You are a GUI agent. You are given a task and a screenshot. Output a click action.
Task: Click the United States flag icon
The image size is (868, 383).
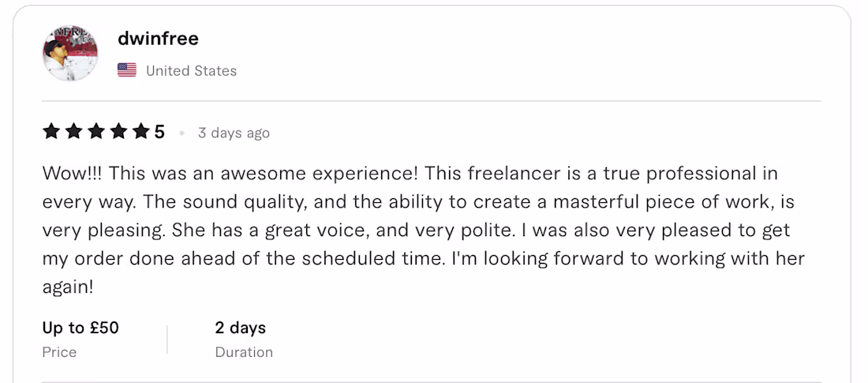[127, 70]
